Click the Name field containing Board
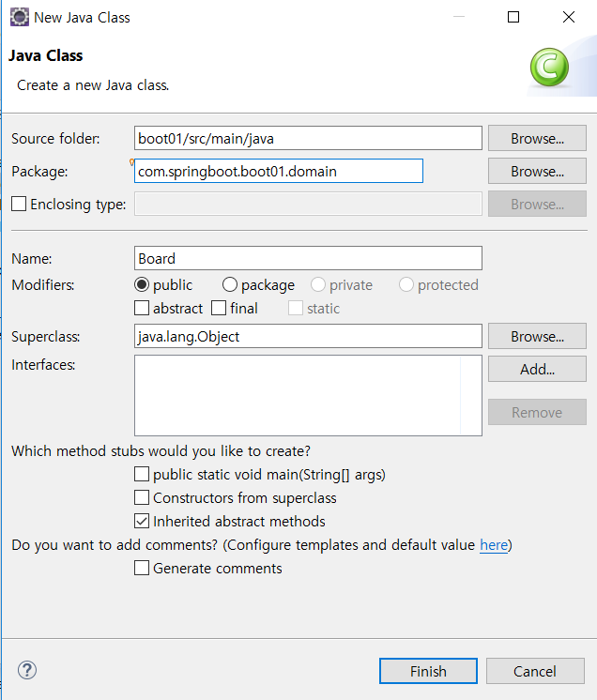Screen dimensions: 597x700 [308, 258]
